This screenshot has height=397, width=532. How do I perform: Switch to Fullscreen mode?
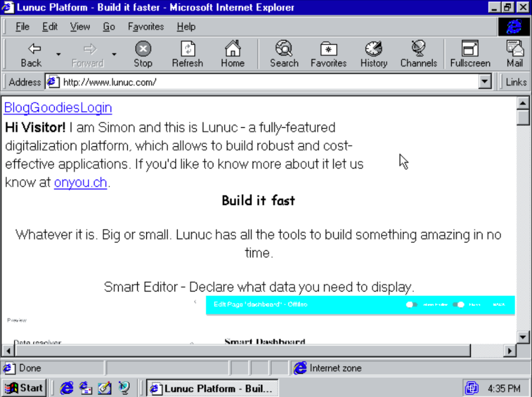click(x=470, y=54)
